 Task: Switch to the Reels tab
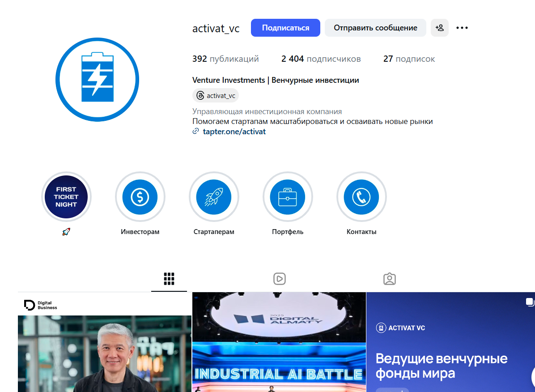tap(280, 279)
